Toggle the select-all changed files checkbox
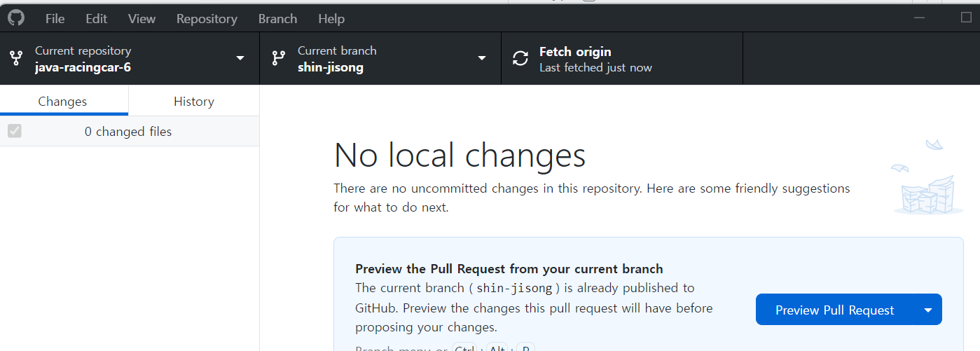This screenshot has width=980, height=351. (15, 131)
